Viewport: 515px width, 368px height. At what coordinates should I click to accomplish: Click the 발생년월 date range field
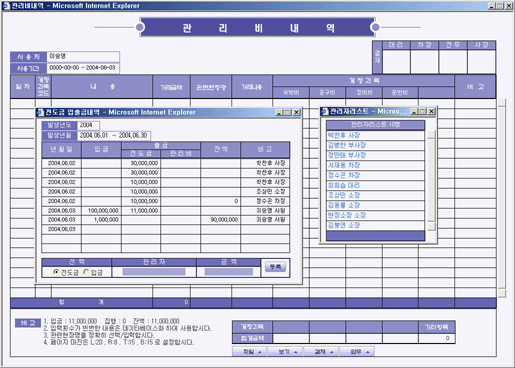pos(114,135)
